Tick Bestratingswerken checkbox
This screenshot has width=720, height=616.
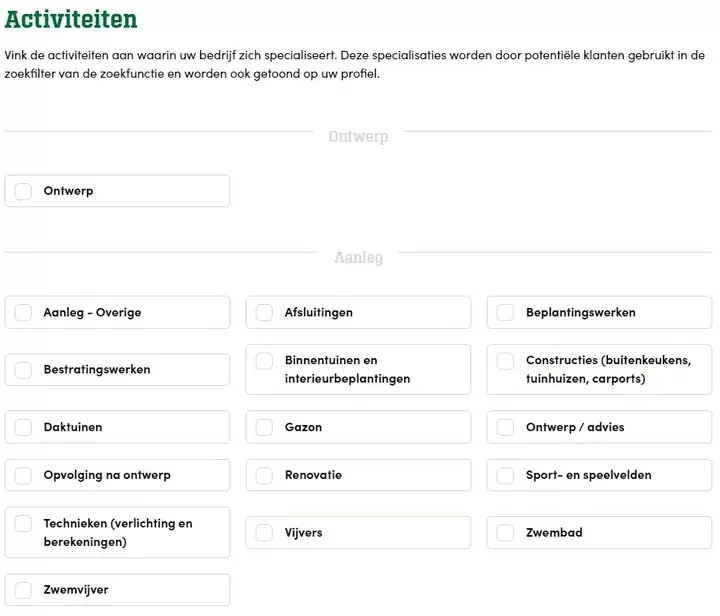[23, 370]
